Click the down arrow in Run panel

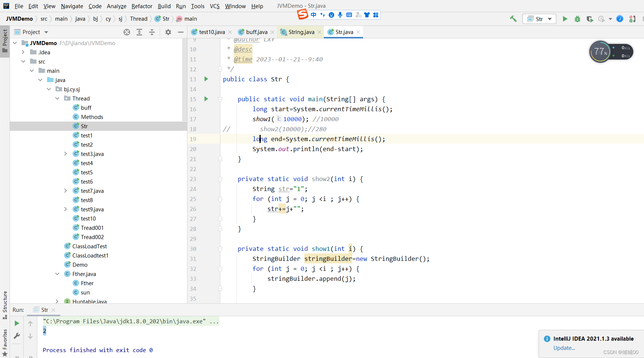click(30, 336)
